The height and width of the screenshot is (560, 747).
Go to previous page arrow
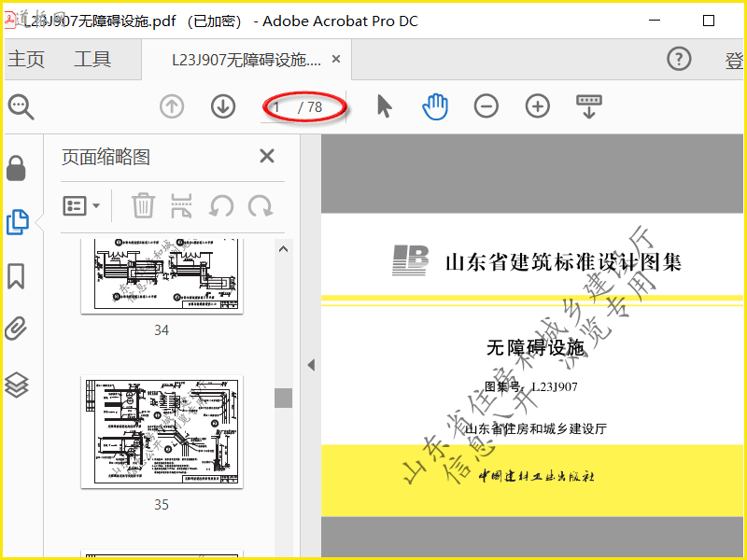point(172,106)
